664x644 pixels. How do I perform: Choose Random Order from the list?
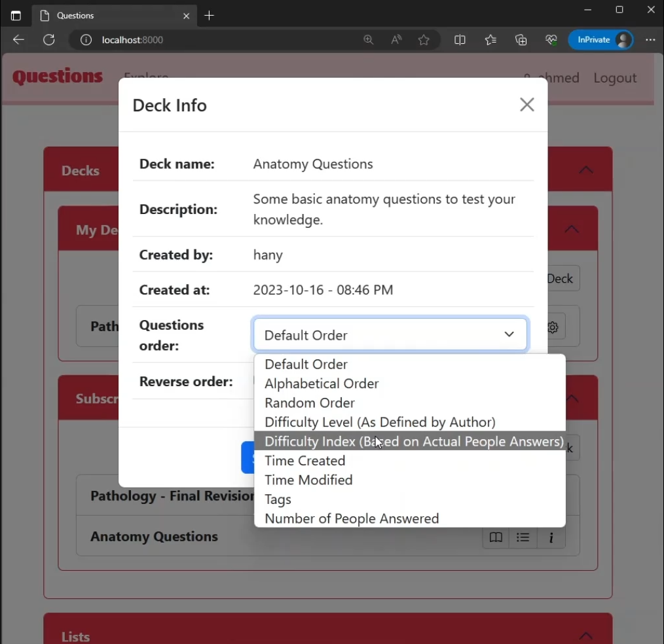(x=310, y=402)
